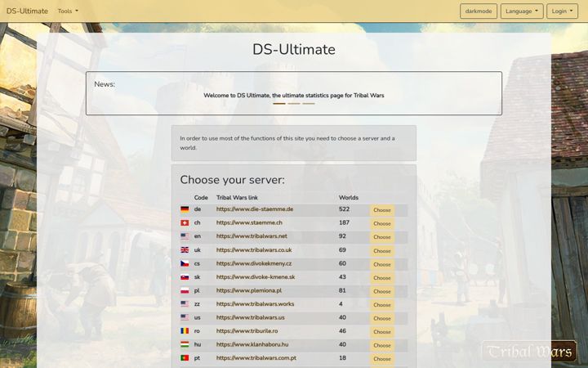Click the flag icon in the en row

point(185,236)
